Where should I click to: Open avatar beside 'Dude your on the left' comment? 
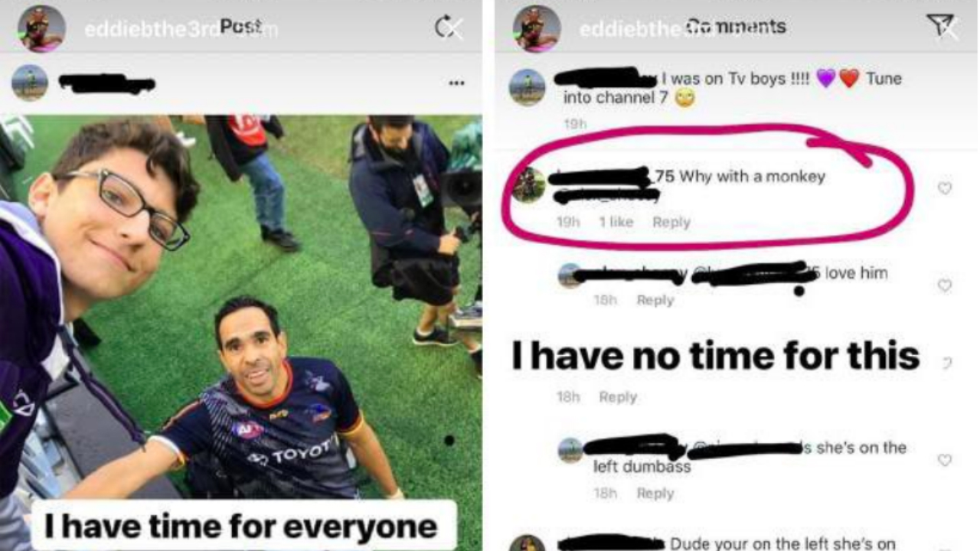tap(528, 543)
